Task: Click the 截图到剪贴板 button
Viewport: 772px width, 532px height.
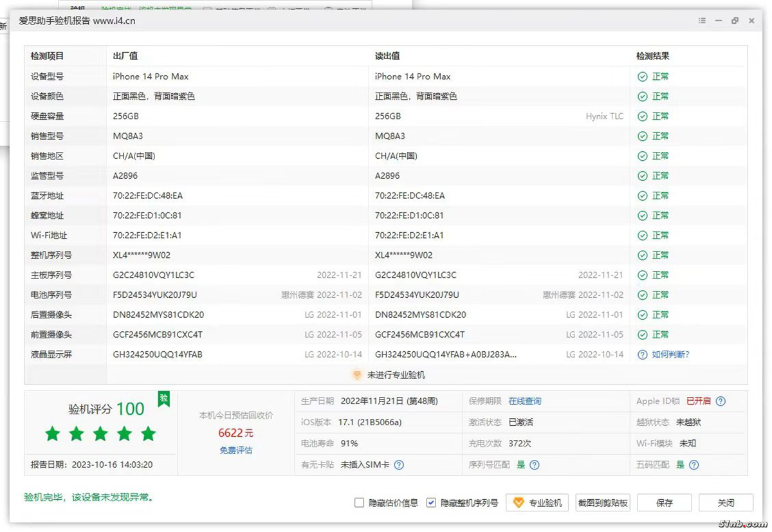Action: click(x=603, y=503)
